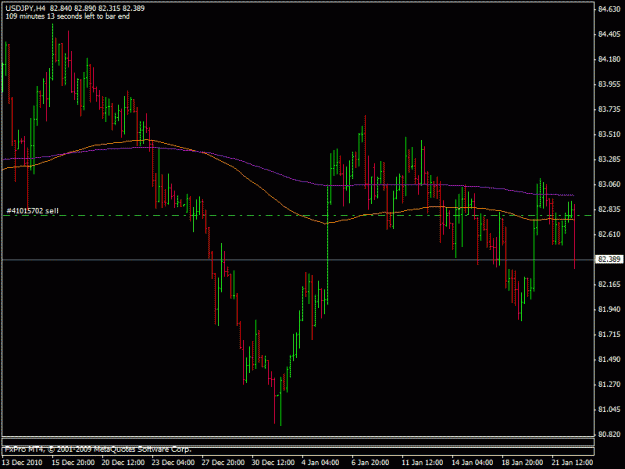The height and width of the screenshot is (469, 625).
Task: Select the 6 Jan 20:00 time label
Action: pyautogui.click(x=370, y=462)
